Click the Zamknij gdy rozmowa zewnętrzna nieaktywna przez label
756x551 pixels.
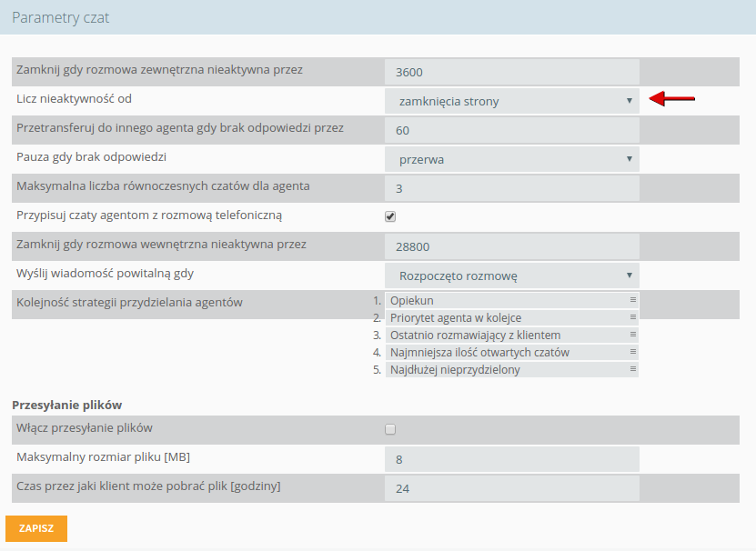[x=159, y=70]
